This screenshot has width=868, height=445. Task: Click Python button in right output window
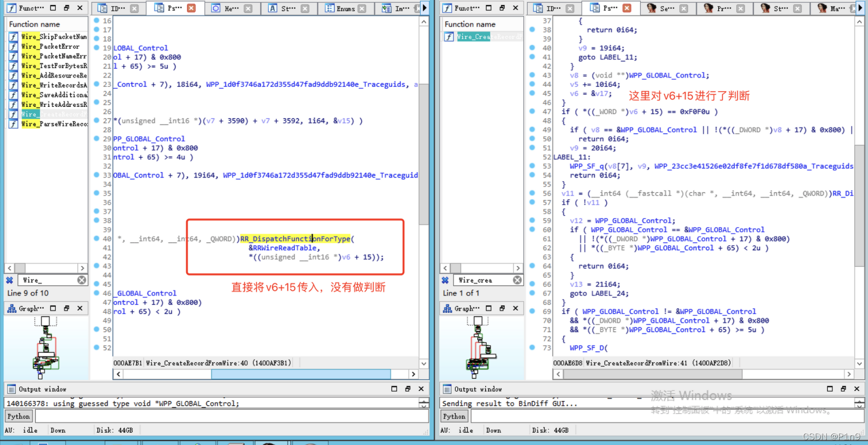(454, 417)
